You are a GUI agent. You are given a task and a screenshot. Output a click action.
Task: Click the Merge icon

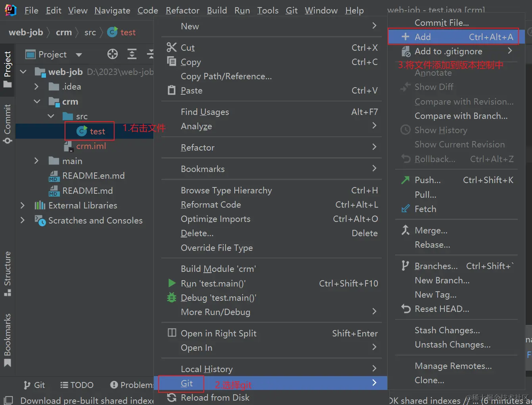tap(405, 230)
